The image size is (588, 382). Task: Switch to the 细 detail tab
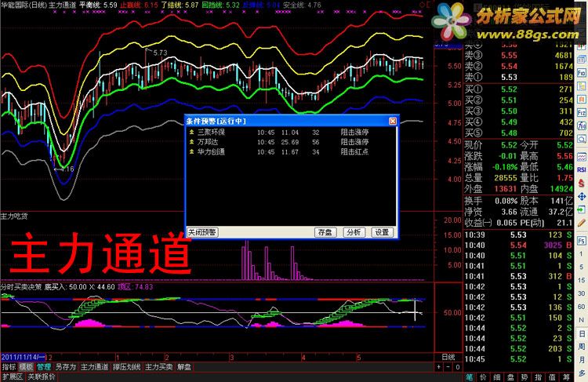(497, 377)
